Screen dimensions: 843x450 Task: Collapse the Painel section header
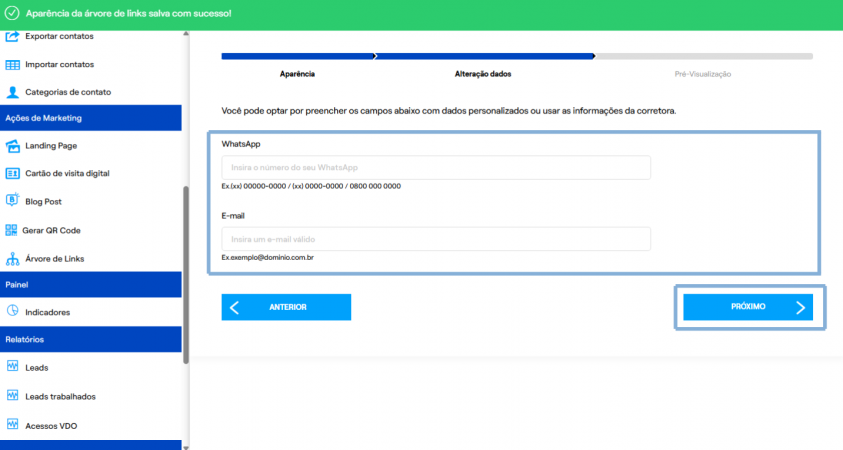(x=91, y=284)
